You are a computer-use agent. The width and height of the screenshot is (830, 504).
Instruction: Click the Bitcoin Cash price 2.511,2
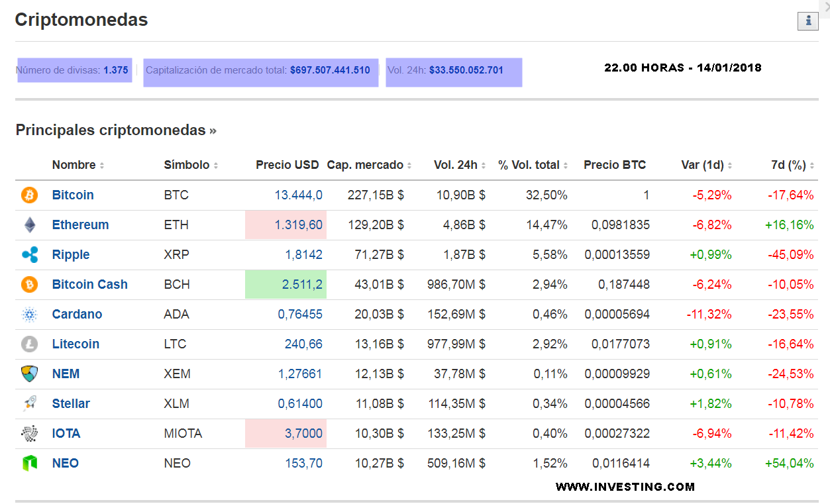(302, 285)
